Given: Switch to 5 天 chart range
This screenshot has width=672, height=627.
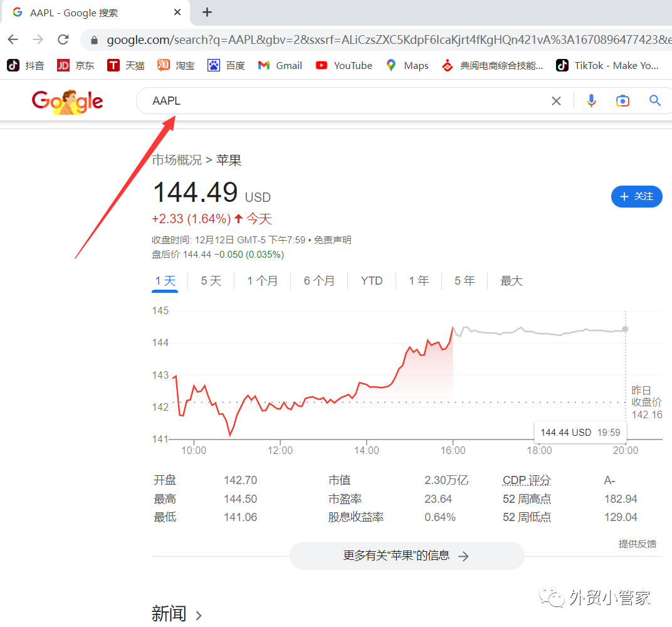Looking at the screenshot, I should [211, 281].
